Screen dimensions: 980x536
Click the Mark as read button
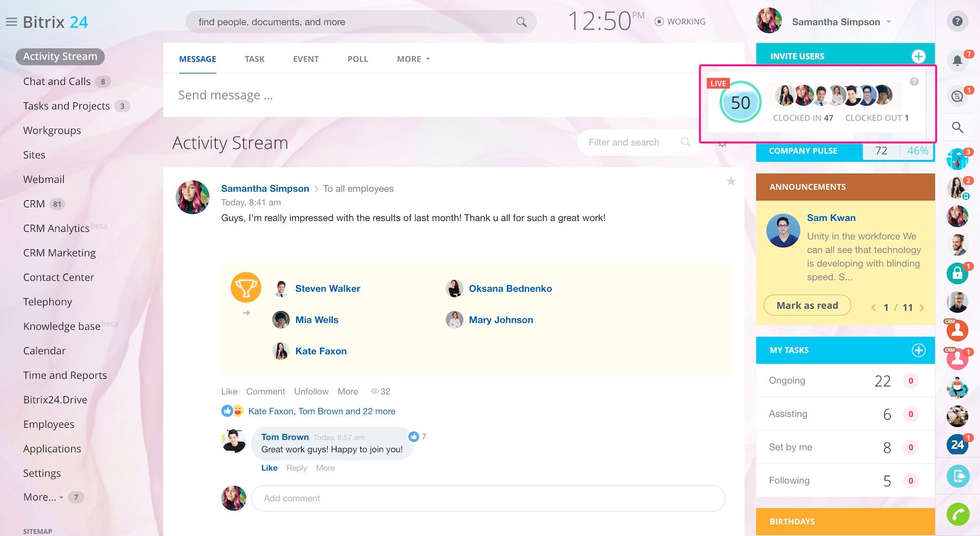[x=807, y=305]
